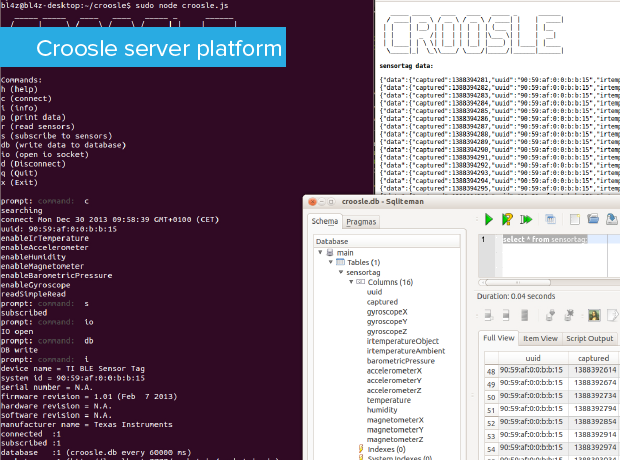Click the New file icon in SQL toolbar
The width and height of the screenshot is (620, 460).
coord(575,219)
